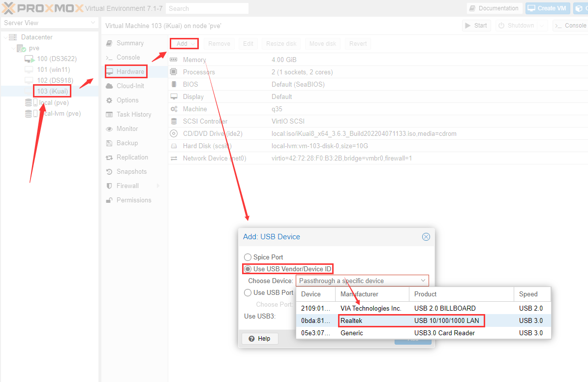Click the Hard Disk drive icon
The height and width of the screenshot is (382, 588).
point(174,146)
